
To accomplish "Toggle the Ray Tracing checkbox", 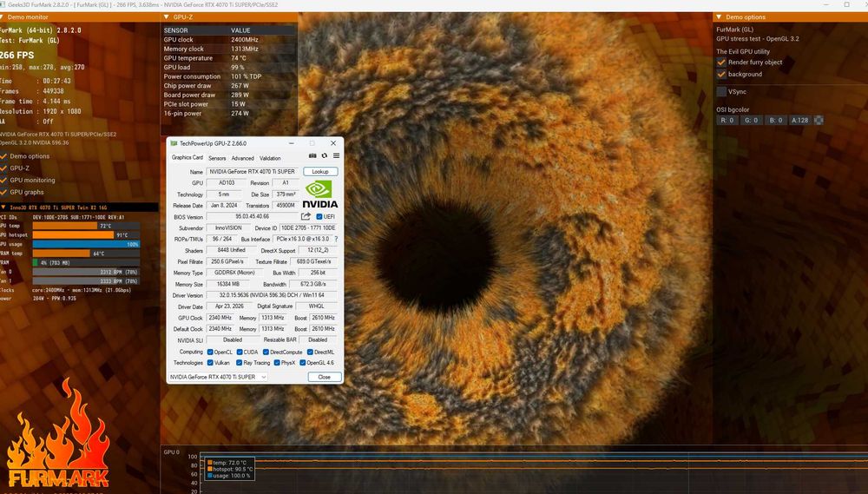I will [240, 363].
